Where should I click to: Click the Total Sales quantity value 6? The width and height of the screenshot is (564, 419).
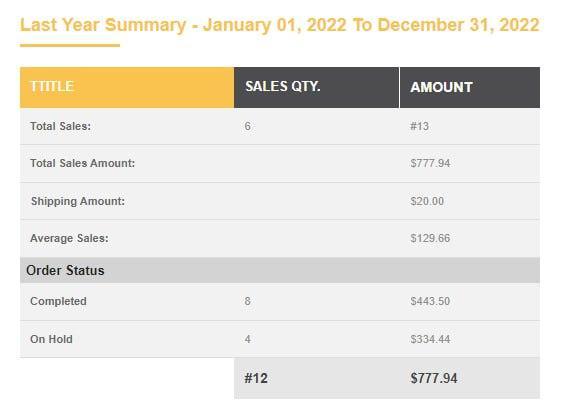coord(247,126)
